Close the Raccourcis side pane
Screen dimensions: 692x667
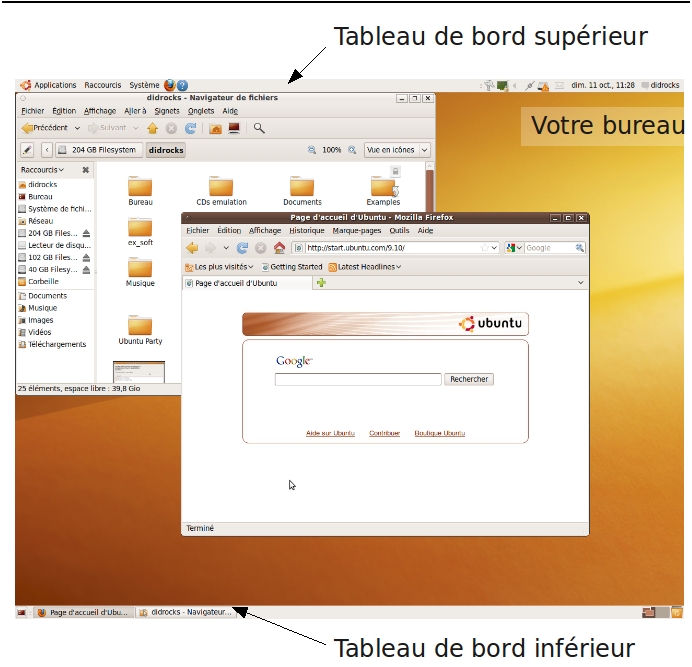(x=86, y=170)
